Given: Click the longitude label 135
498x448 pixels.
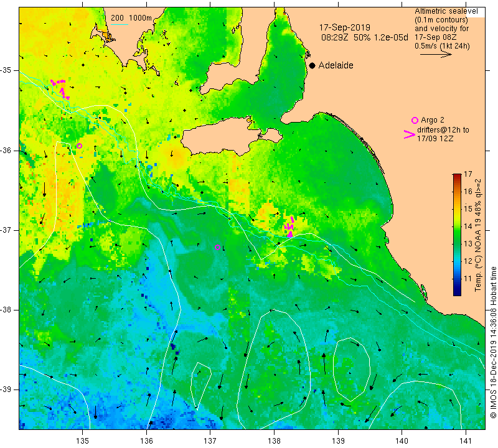Looking at the screenshot, I should [83, 441].
